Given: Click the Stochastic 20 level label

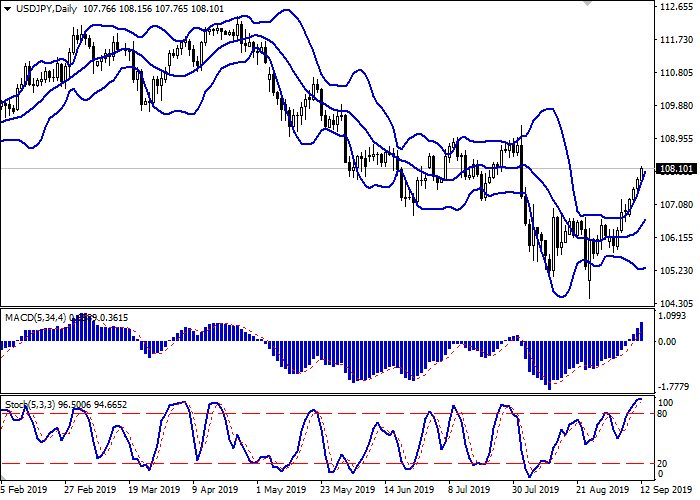Looking at the screenshot, I should (663, 463).
